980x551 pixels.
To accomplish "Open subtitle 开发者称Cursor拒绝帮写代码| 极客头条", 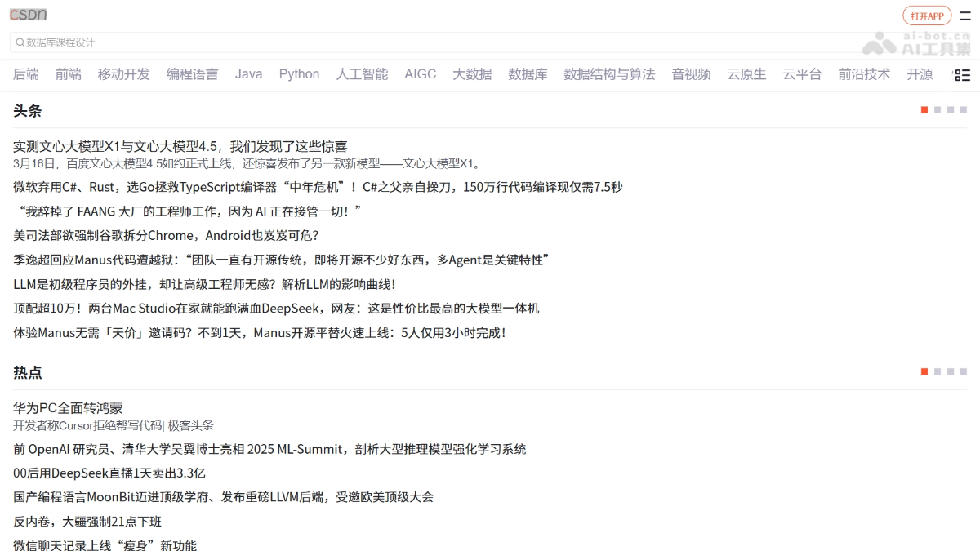I will coord(114,425).
